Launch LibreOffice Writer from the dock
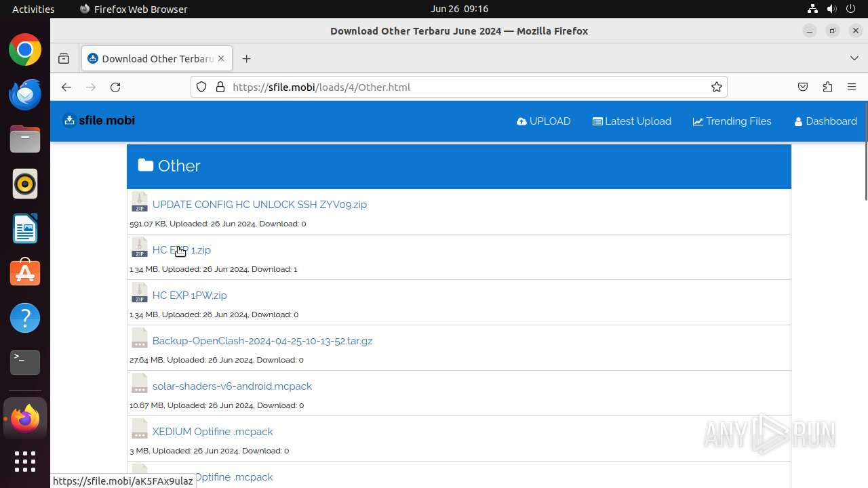The height and width of the screenshot is (488, 868). (x=25, y=228)
